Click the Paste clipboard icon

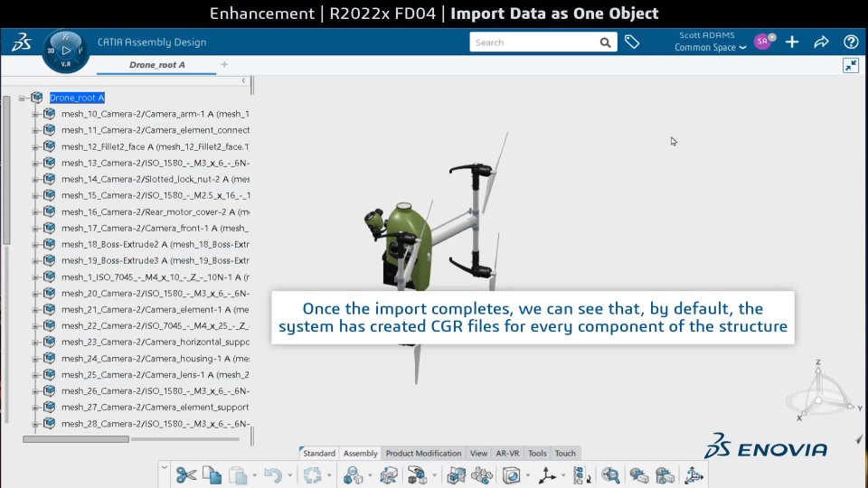[238, 475]
